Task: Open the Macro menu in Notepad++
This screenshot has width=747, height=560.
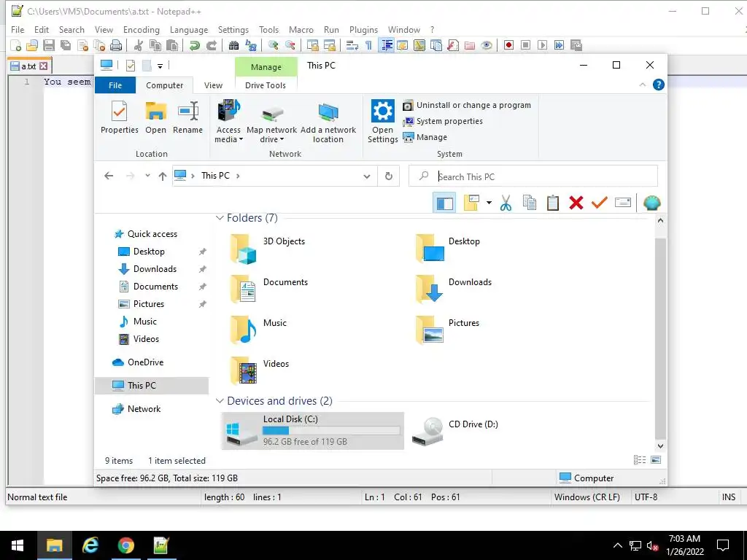Action: point(301,29)
